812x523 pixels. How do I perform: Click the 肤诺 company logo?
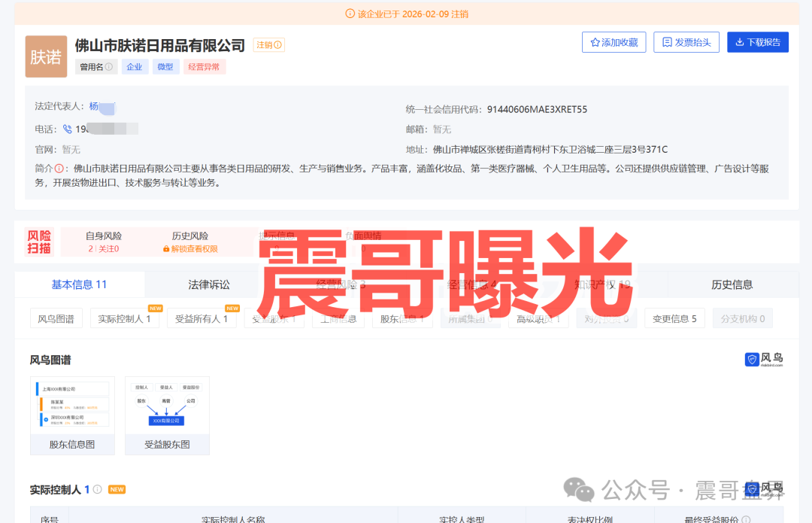46,56
